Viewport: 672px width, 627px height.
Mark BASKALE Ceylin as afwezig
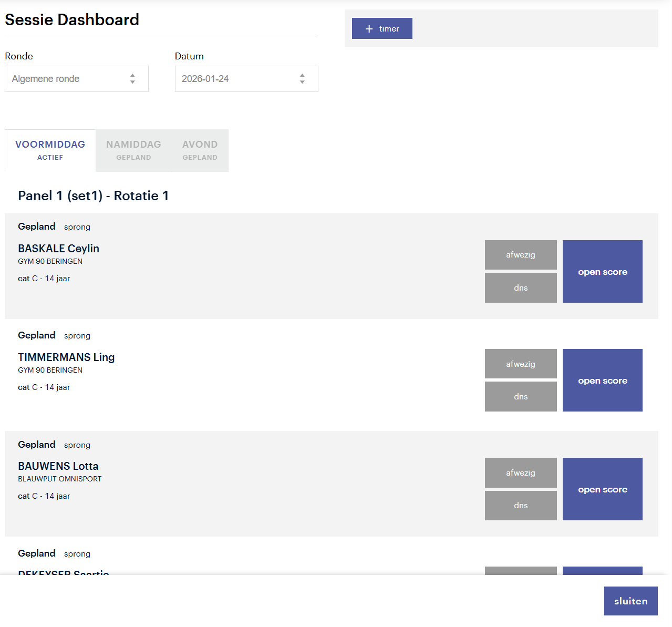520,255
